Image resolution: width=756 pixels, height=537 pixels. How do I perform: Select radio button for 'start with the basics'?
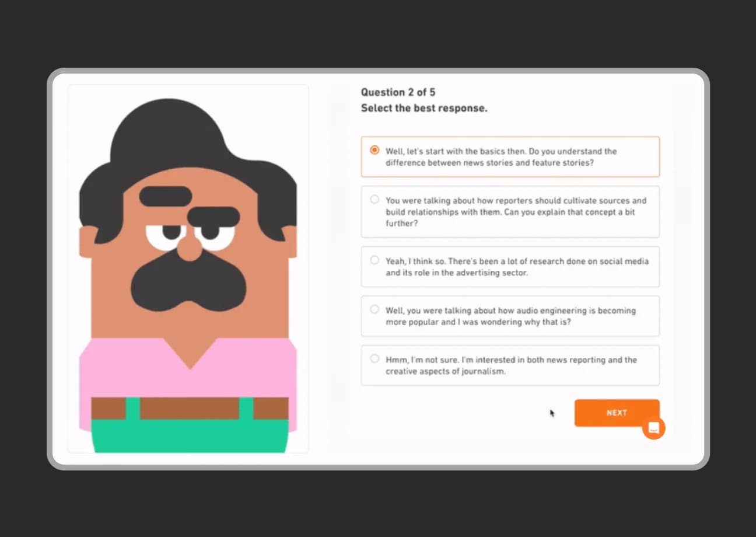coord(374,151)
